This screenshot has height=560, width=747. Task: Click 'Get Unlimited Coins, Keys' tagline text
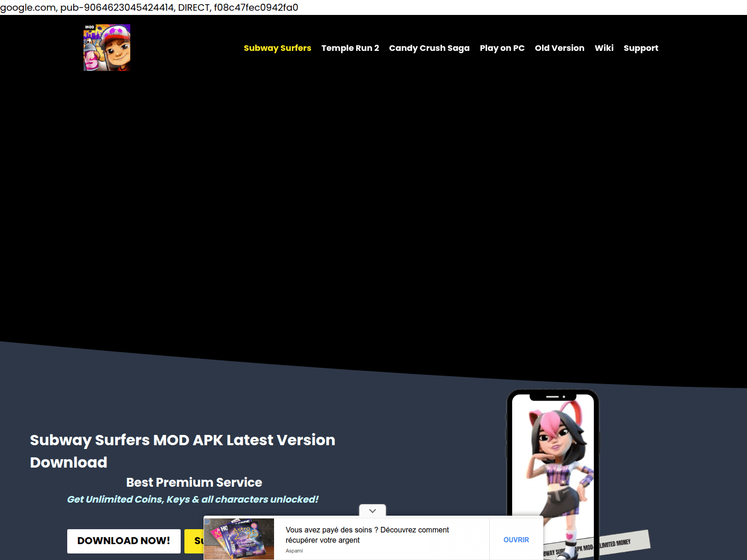pos(193,499)
